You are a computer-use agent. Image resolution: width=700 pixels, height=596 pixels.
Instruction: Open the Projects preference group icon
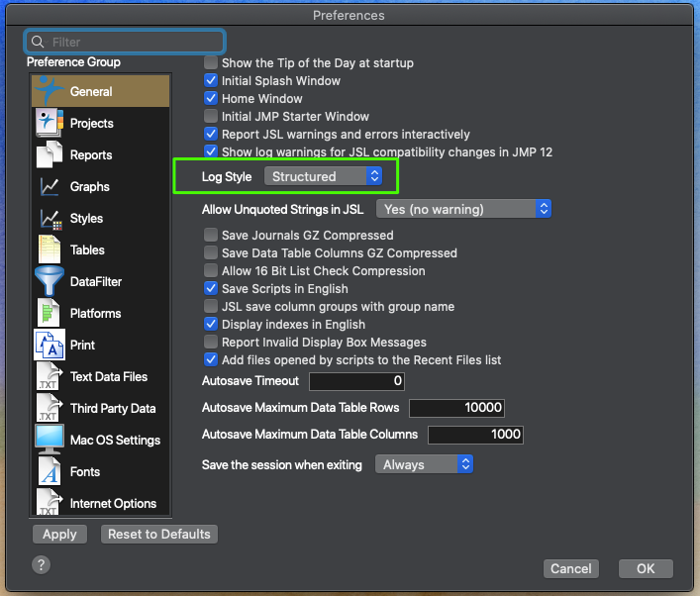(x=50, y=123)
